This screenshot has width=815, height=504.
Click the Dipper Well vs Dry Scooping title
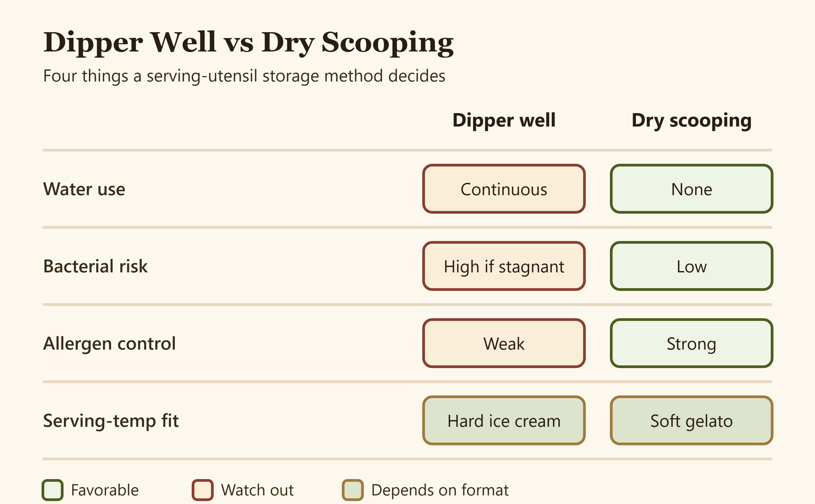click(248, 43)
